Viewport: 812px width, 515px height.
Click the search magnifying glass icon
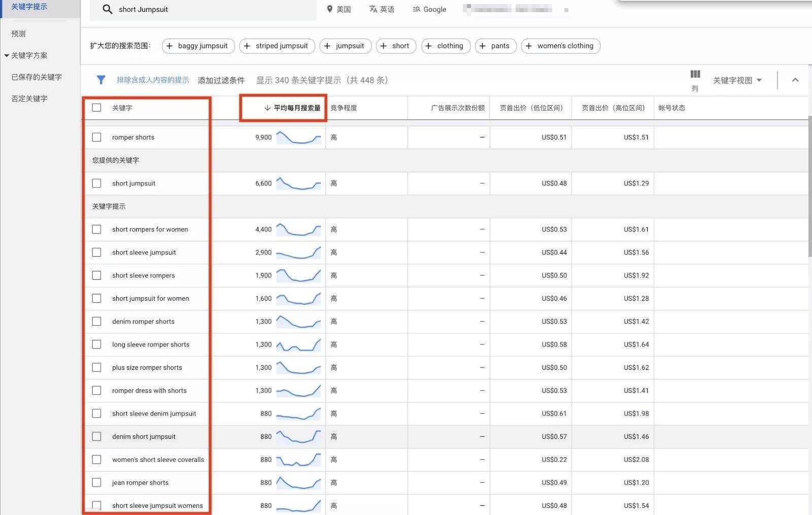coord(107,9)
